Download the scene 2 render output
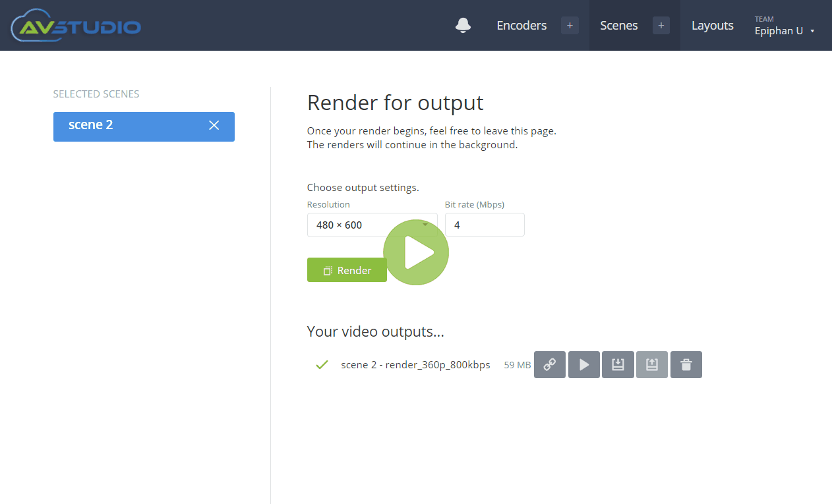 pos(618,364)
